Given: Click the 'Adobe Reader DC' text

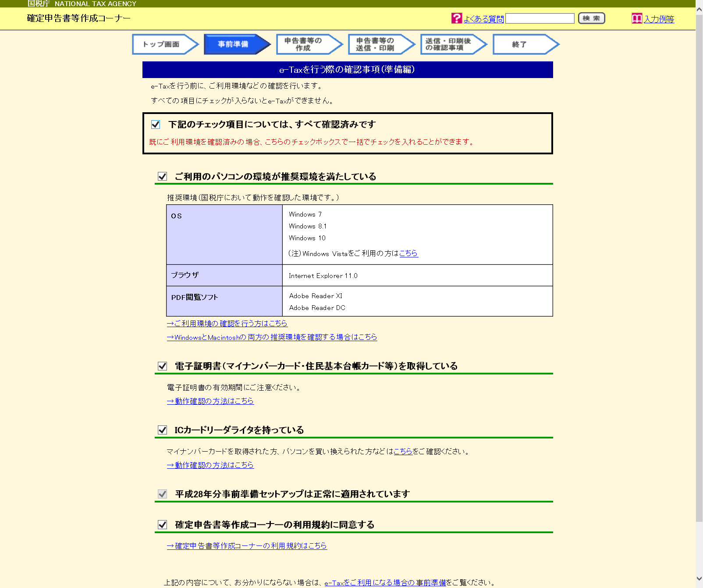Looking at the screenshot, I should click(317, 308).
